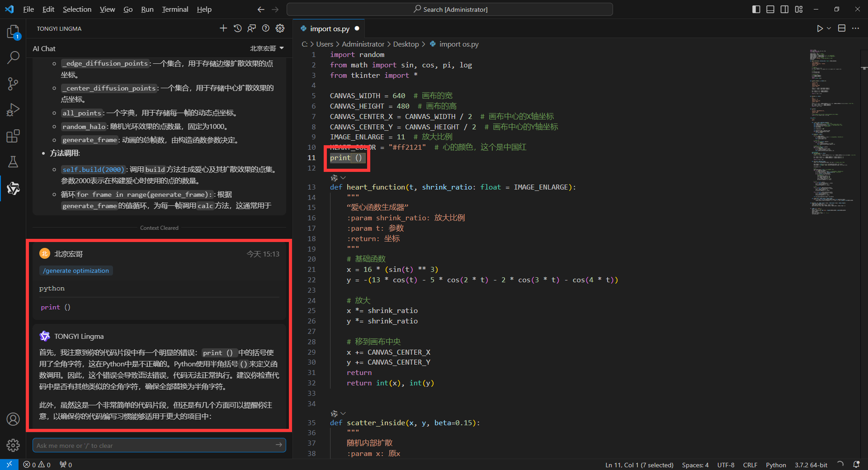The image size is (868, 470).
Task: Change file encoding UTF-8
Action: (x=726, y=465)
